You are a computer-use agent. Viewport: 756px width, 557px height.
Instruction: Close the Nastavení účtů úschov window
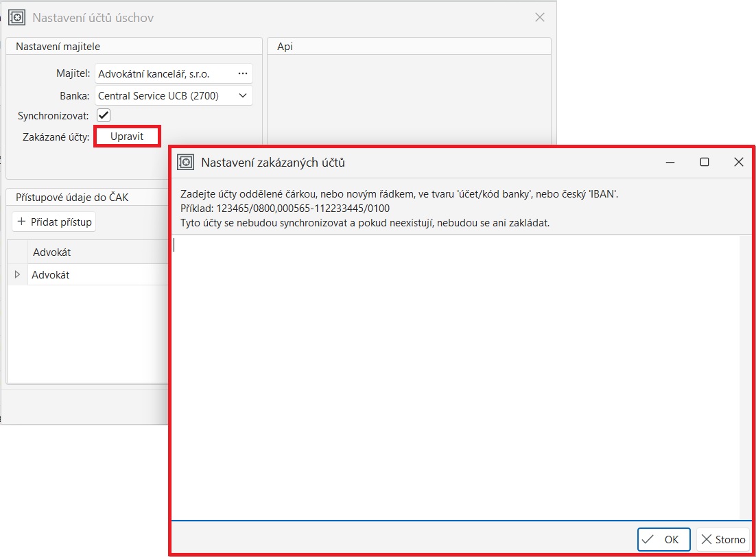coord(540,18)
